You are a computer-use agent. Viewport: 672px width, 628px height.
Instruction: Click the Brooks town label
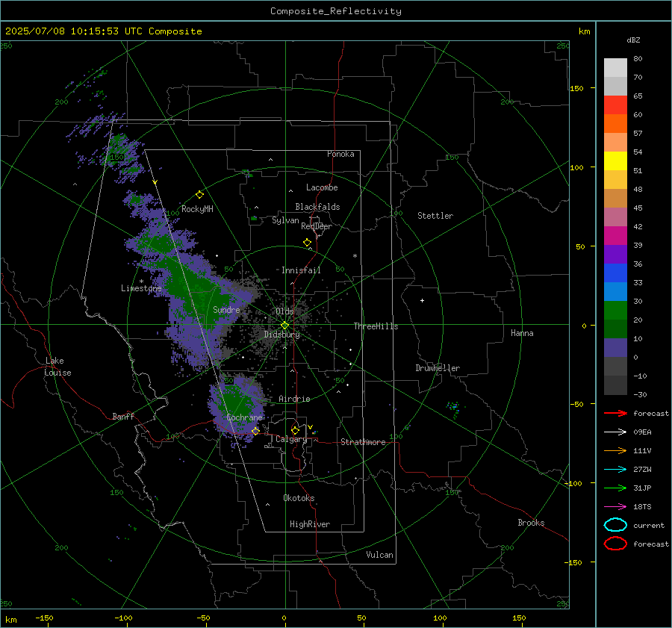point(531,523)
